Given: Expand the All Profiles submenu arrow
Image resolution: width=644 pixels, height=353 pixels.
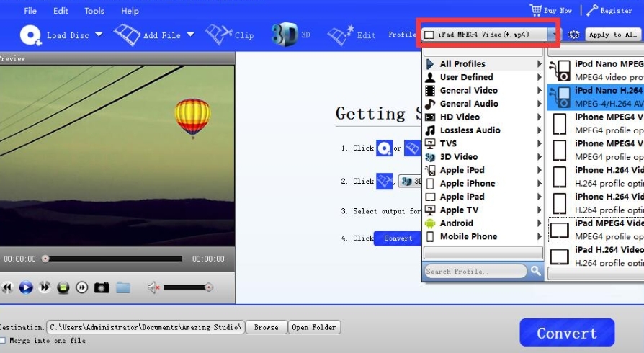Looking at the screenshot, I should (540, 63).
